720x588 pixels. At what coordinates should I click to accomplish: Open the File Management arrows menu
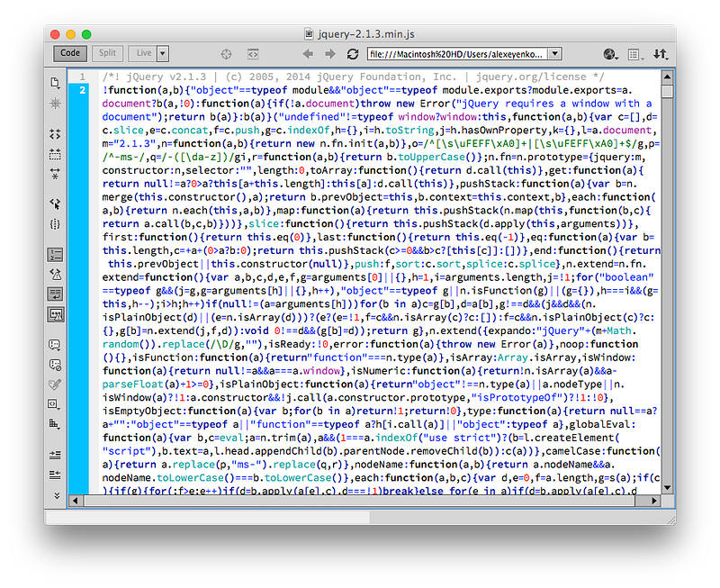[x=661, y=54]
